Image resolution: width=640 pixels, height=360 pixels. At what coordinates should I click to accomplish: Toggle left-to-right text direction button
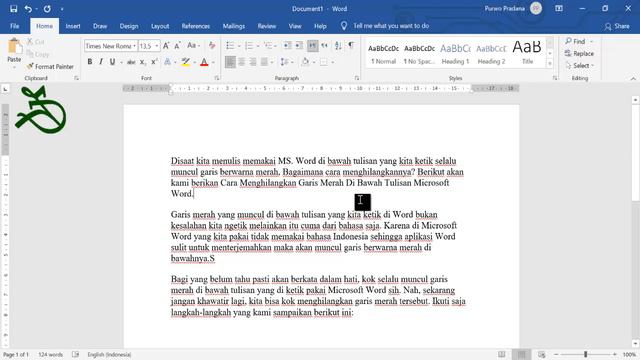click(x=313, y=46)
